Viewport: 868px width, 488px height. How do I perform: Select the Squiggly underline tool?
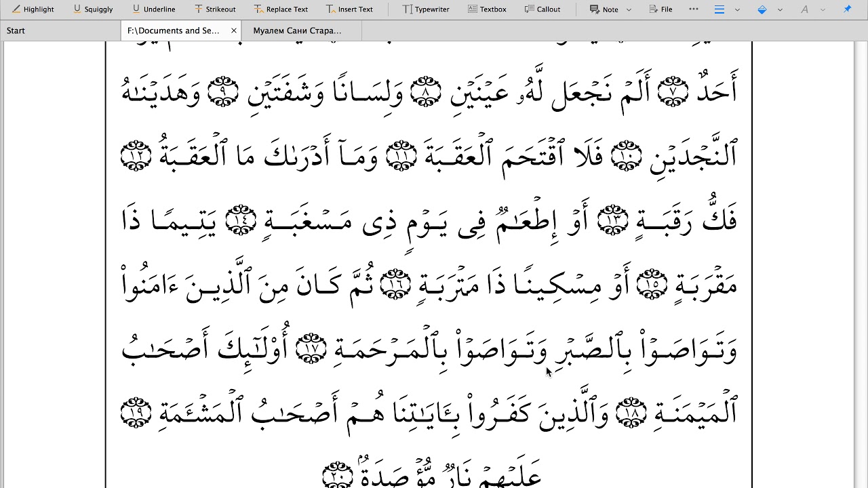tap(93, 9)
